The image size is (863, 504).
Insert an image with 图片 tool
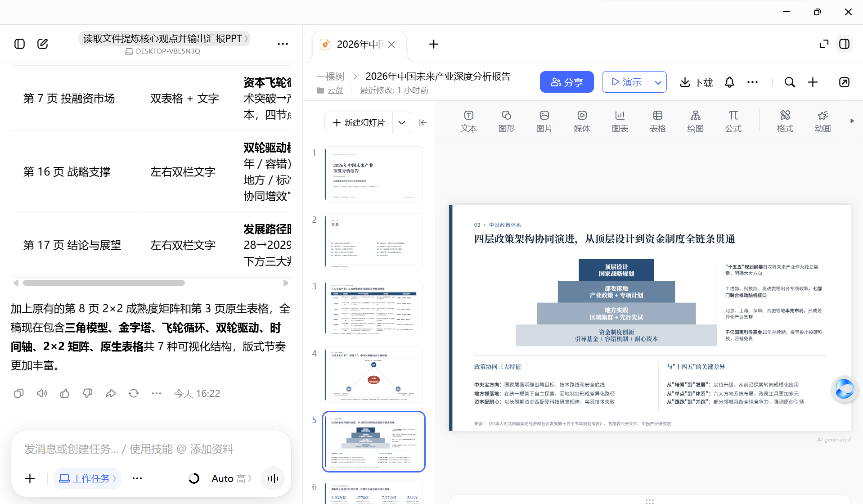pos(544,121)
